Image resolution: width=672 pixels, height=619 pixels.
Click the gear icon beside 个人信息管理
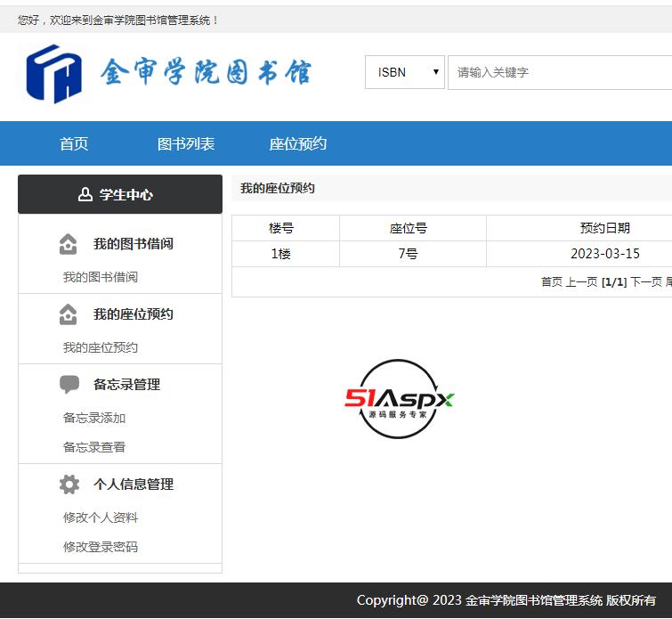69,485
